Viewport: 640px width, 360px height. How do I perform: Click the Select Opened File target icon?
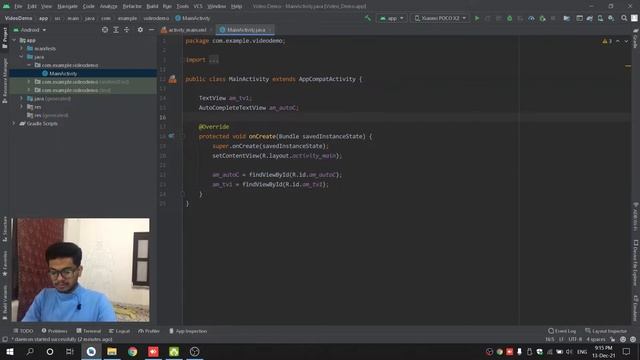pyautogui.click(x=105, y=30)
